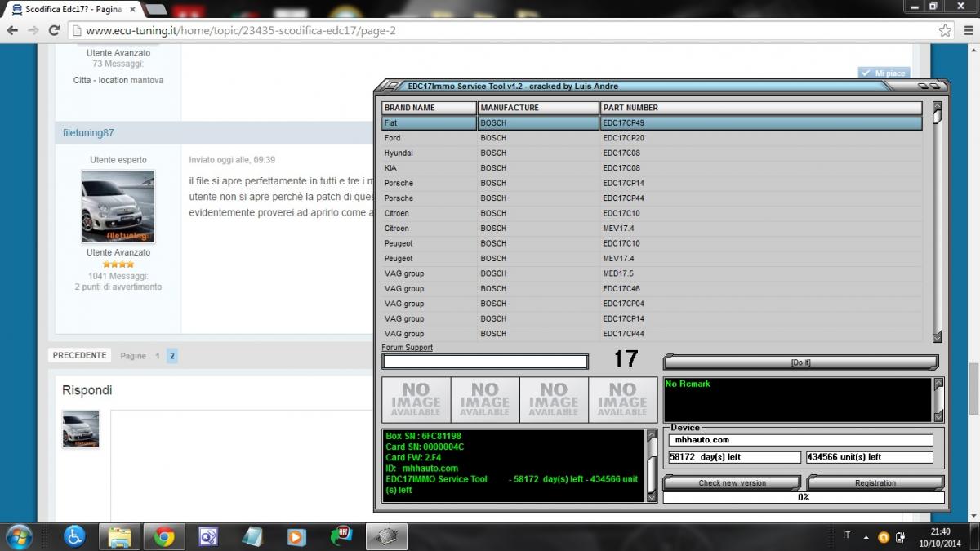
Task: Click the Chrome forward arrow
Action: (33, 31)
